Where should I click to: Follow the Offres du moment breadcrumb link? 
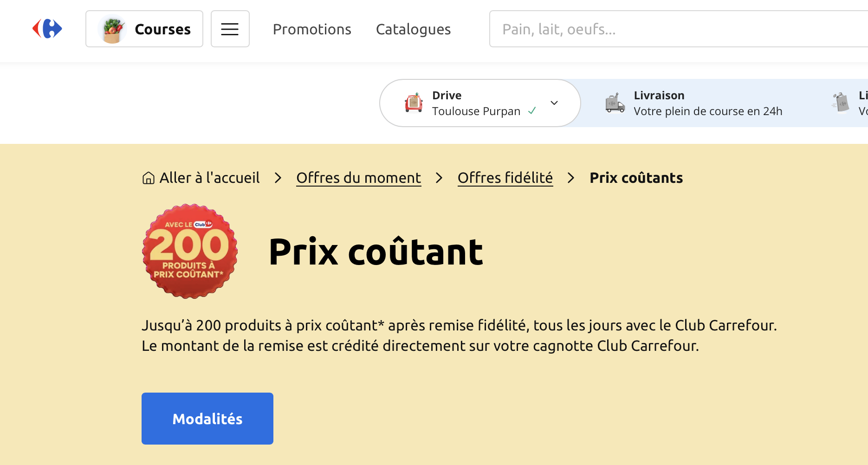pos(358,178)
